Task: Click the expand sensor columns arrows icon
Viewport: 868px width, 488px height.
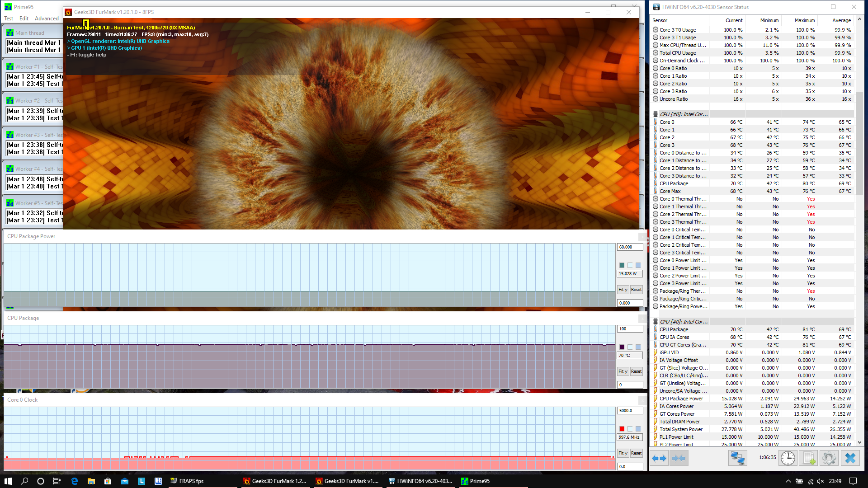Action: (659, 458)
